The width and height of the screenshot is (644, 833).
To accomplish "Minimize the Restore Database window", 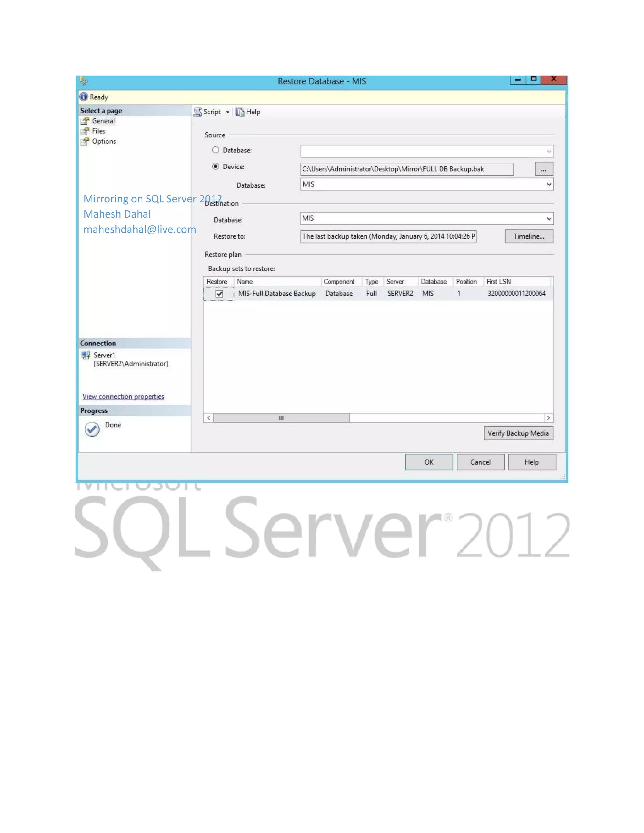I will 518,79.
